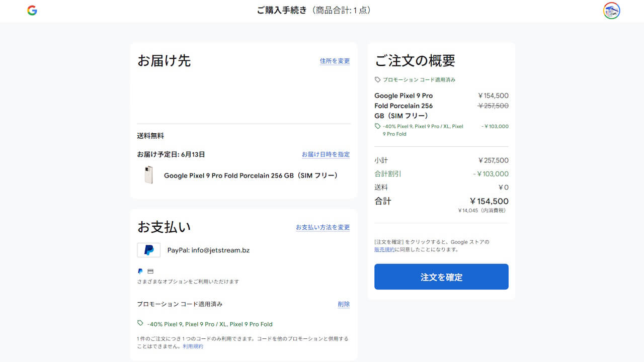Click the ￥14,045（内消費税）tax text
The width and height of the screenshot is (644, 362).
(482, 211)
